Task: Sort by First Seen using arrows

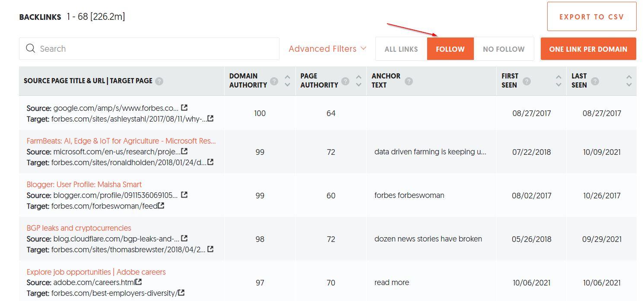Action: (558, 81)
